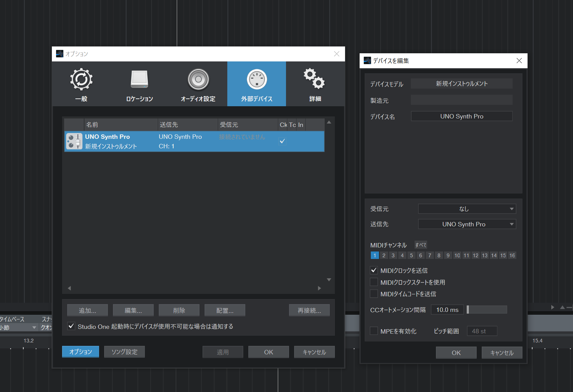Click the UNO Synth Pro instrument icon in list
The height and width of the screenshot is (392, 573).
(x=74, y=141)
